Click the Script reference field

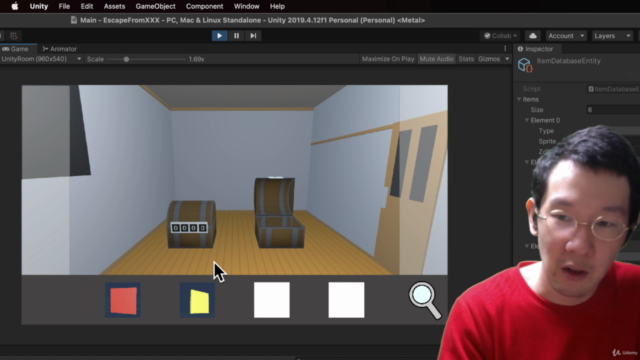tap(613, 89)
